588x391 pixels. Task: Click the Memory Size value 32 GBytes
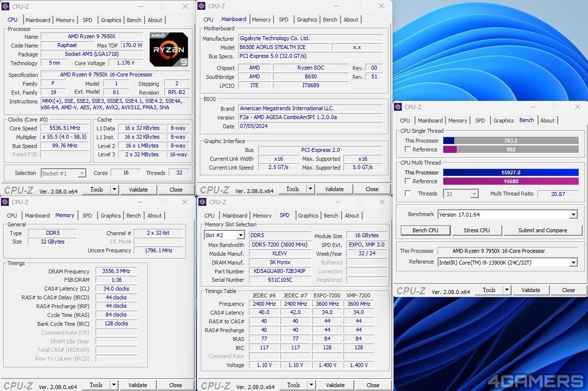(x=52, y=242)
